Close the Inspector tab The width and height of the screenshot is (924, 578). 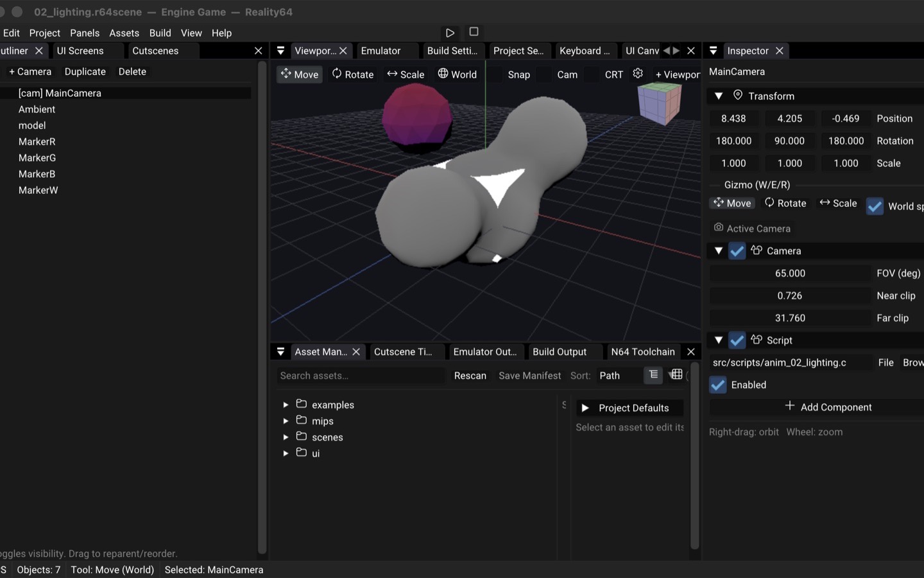tap(780, 51)
